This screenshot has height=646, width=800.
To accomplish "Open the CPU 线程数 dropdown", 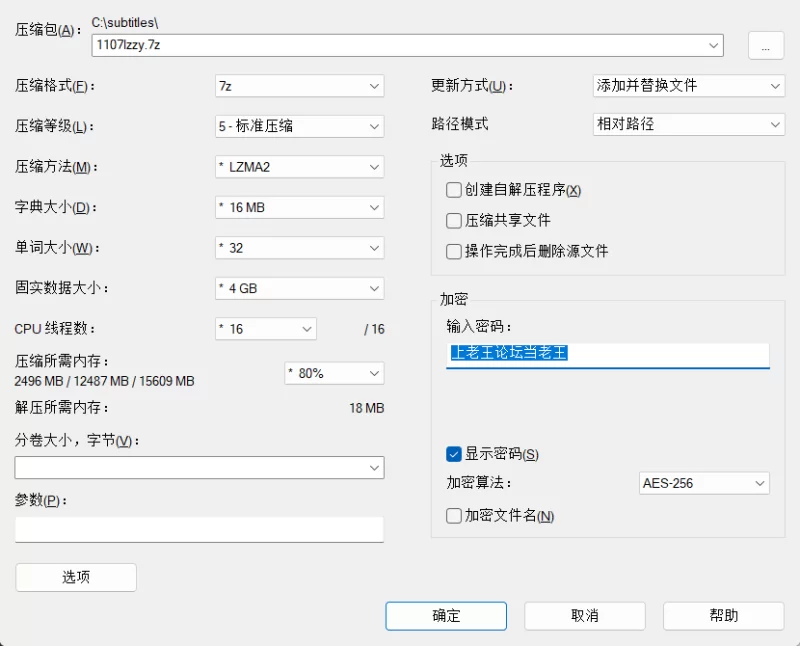I will point(266,329).
